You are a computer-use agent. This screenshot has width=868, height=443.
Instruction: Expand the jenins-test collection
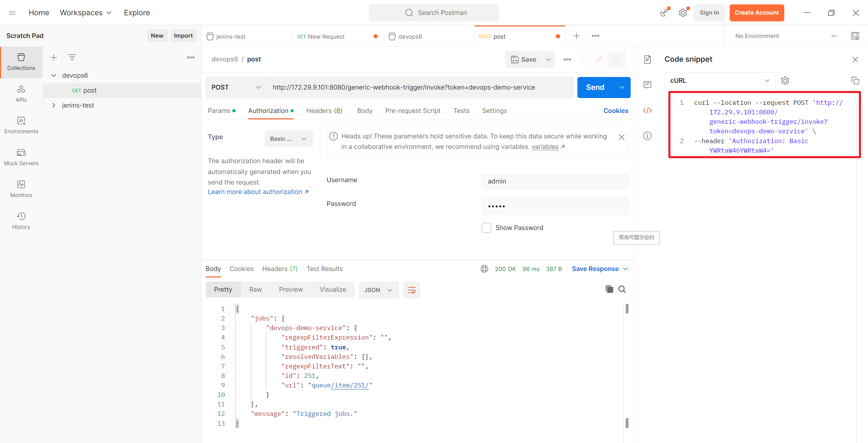click(54, 105)
